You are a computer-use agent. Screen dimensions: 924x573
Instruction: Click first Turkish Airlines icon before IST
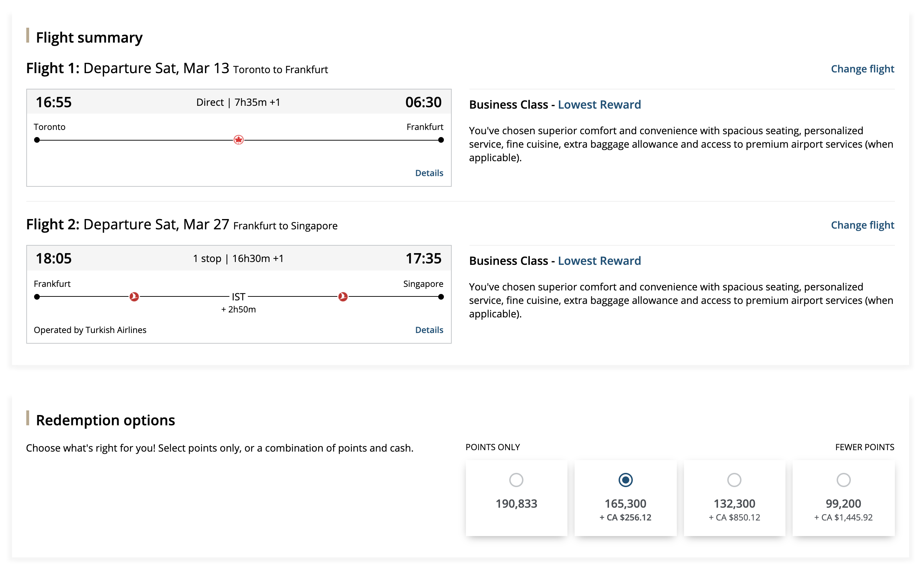[x=134, y=296]
